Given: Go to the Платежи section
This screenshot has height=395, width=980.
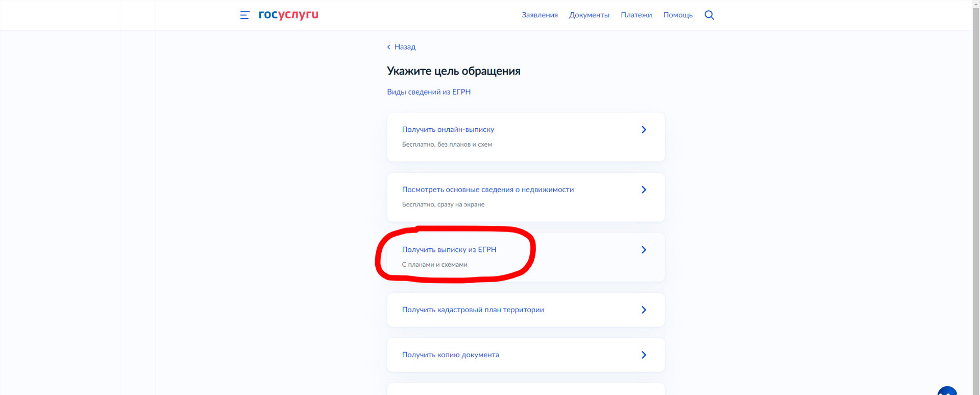Looking at the screenshot, I should pos(636,15).
